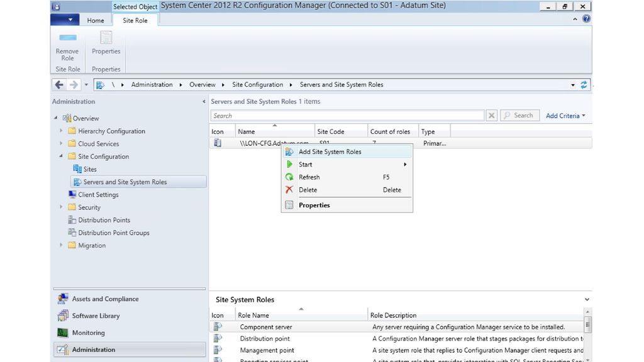
Task: Click the Management point role icon
Action: (x=218, y=349)
